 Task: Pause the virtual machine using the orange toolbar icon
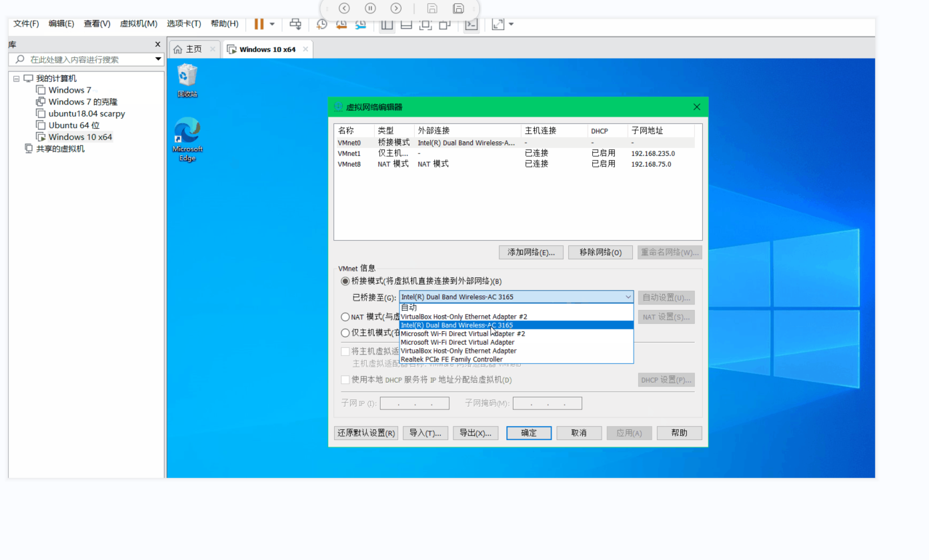click(259, 24)
